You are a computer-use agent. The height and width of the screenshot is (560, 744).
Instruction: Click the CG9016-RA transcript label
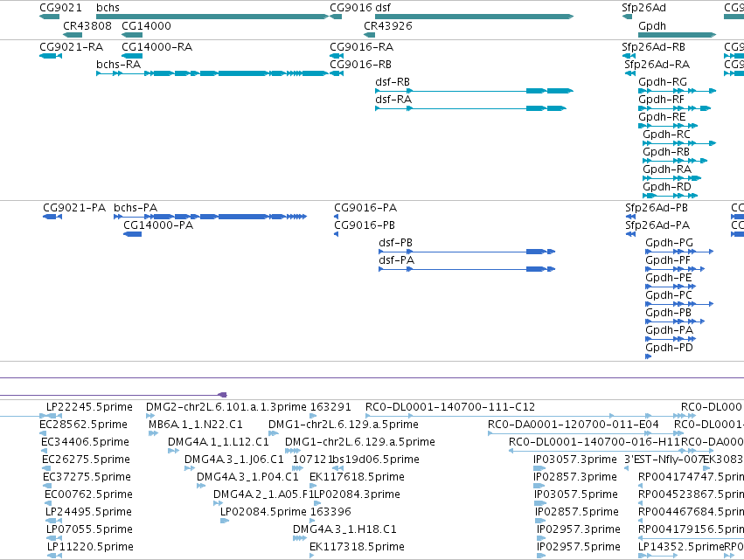(362, 47)
